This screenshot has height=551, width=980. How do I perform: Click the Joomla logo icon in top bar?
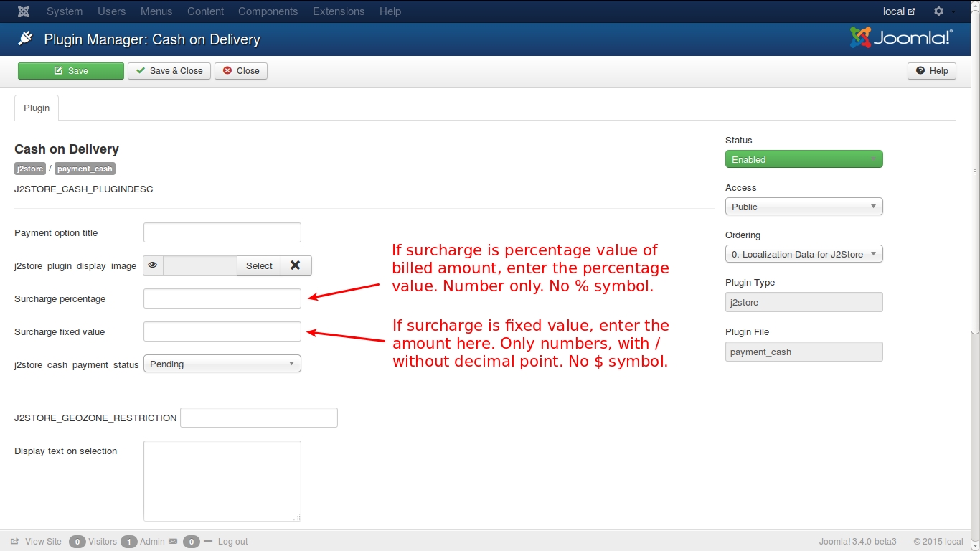(x=24, y=11)
